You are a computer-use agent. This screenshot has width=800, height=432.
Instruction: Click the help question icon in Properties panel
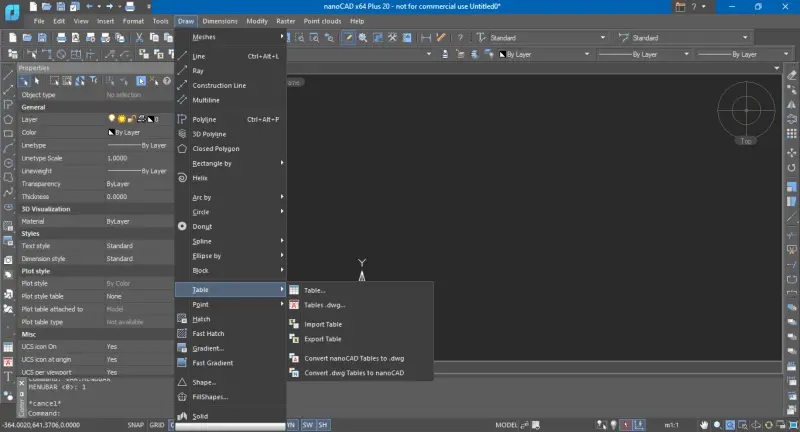coord(166,81)
